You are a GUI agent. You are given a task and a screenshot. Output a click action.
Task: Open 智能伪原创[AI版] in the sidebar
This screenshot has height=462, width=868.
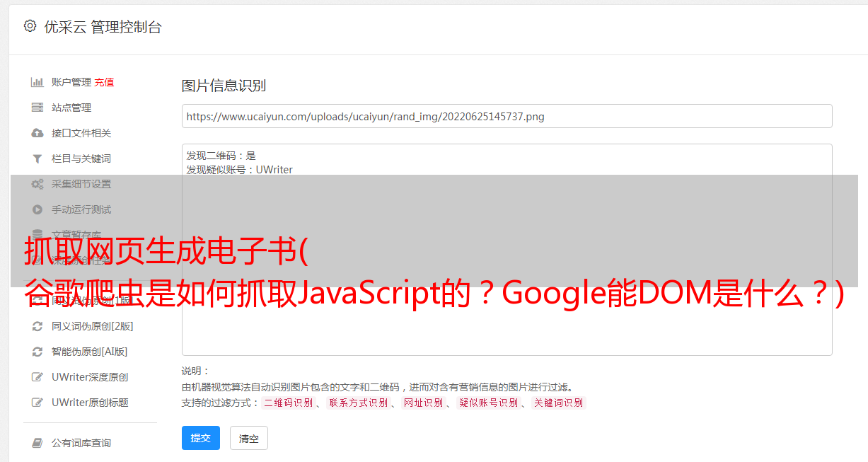point(90,352)
